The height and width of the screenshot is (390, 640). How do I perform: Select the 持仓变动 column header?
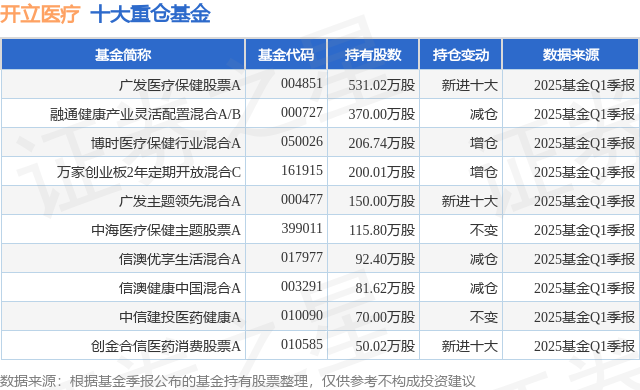(x=461, y=54)
